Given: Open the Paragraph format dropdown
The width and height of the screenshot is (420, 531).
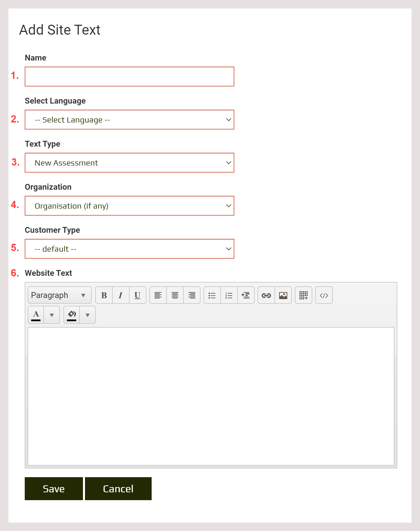Looking at the screenshot, I should pyautogui.click(x=59, y=295).
